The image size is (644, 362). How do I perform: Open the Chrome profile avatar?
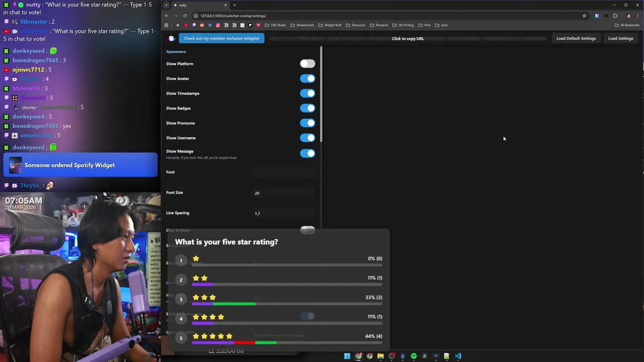click(x=628, y=16)
